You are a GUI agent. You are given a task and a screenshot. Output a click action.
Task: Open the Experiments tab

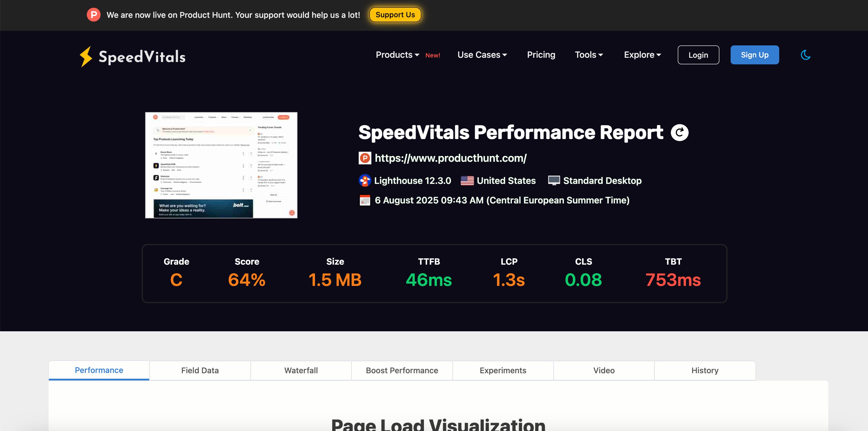coord(503,370)
